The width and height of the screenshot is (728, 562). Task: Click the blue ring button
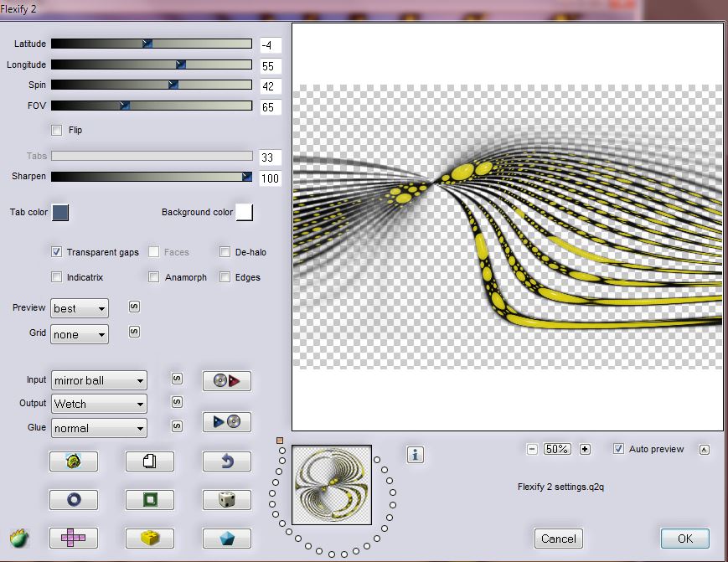pos(74,500)
